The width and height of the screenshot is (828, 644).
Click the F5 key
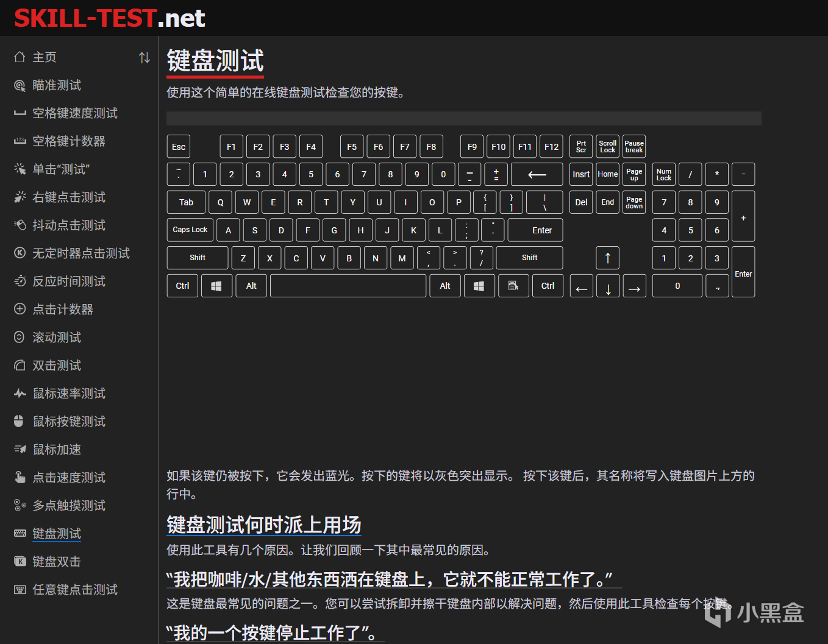(352, 146)
